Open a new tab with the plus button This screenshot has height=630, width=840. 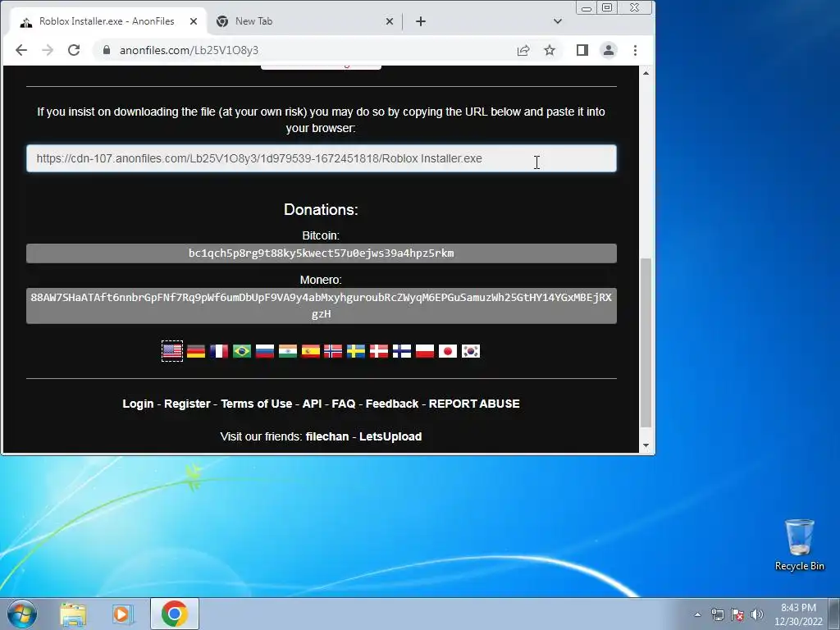421,21
